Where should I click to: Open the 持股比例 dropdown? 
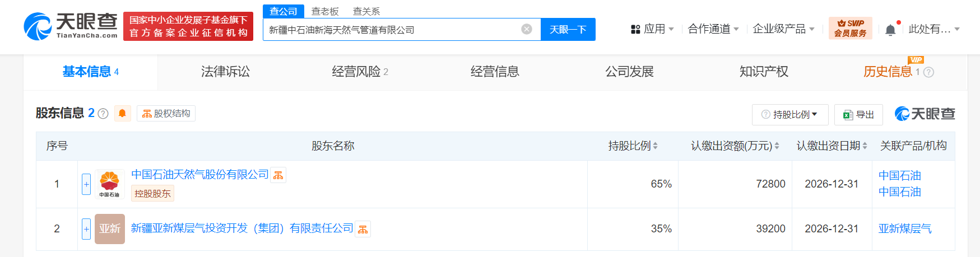[789, 115]
